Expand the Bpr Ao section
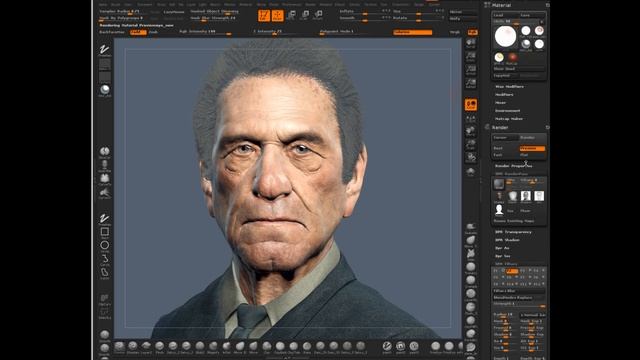 (x=502, y=248)
